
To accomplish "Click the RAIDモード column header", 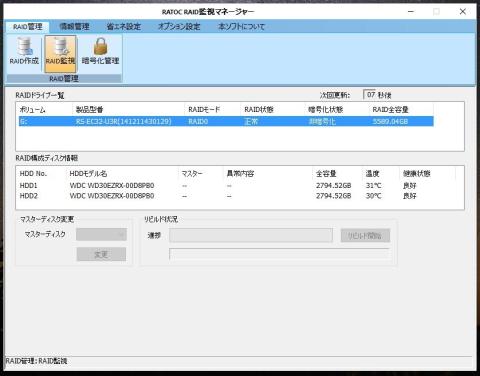I will point(204,110).
